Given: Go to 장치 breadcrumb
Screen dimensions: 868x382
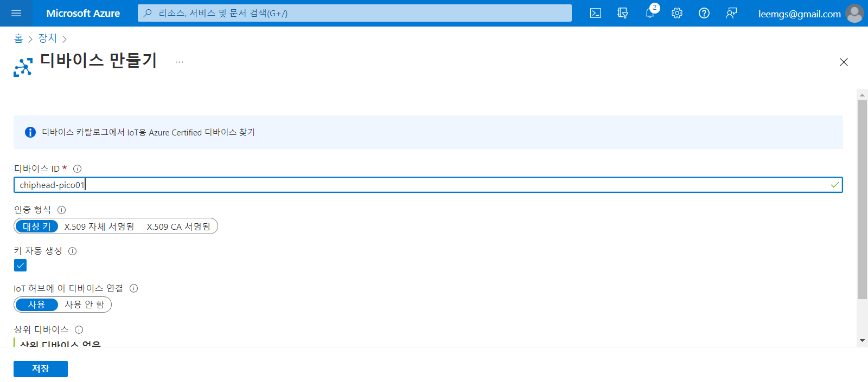Looking at the screenshot, I should pos(47,38).
